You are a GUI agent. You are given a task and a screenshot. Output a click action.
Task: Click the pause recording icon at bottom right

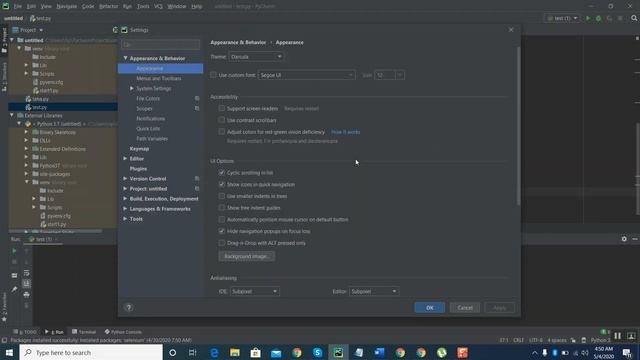[618, 336]
